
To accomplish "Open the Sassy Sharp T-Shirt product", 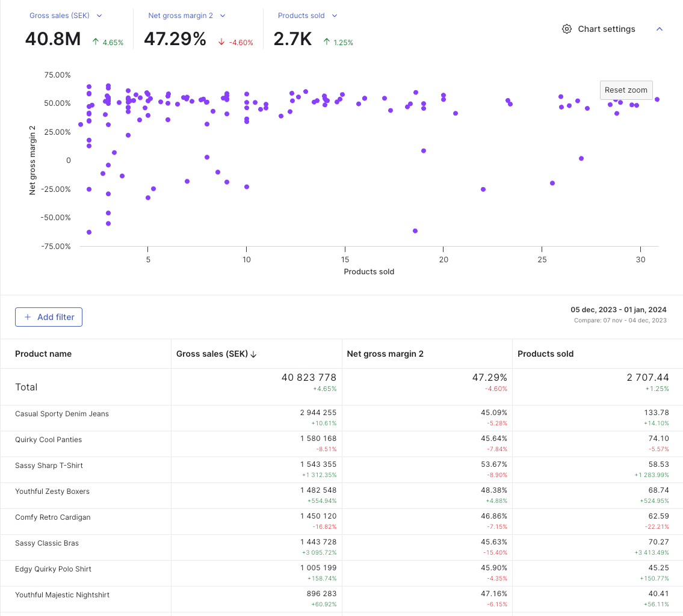I will [49, 466].
